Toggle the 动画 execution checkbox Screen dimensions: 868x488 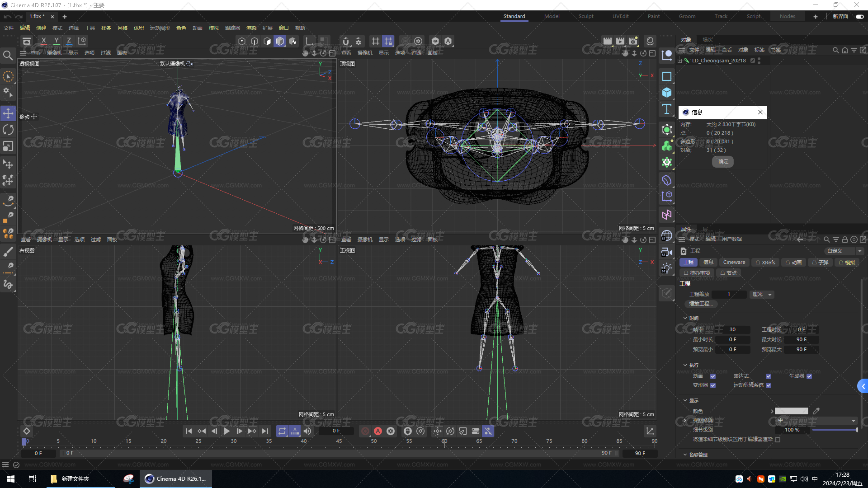tap(713, 376)
